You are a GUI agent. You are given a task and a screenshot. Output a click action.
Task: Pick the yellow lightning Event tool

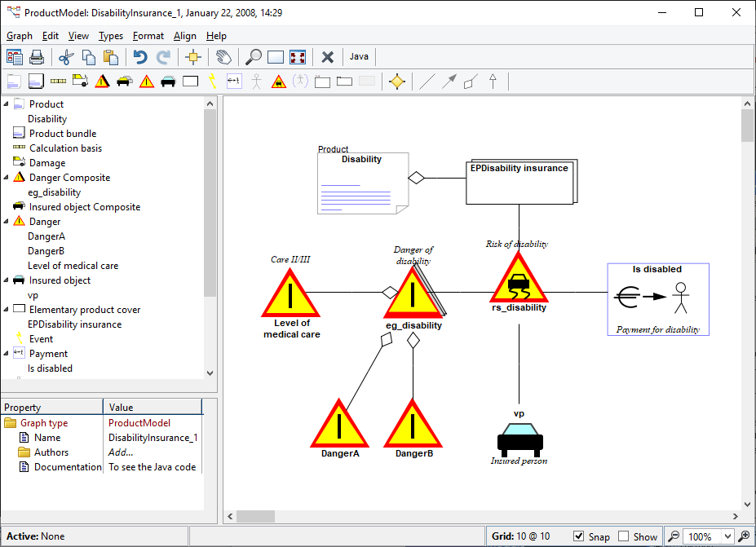(212, 81)
